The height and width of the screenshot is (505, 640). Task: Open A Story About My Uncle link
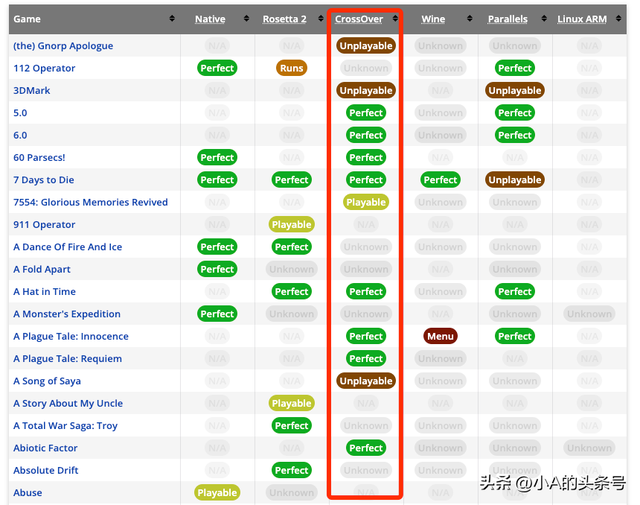click(68, 403)
